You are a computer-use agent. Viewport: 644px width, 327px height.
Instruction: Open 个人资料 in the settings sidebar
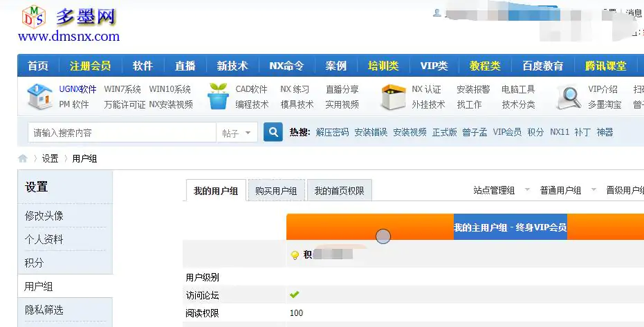pyautogui.click(x=44, y=239)
